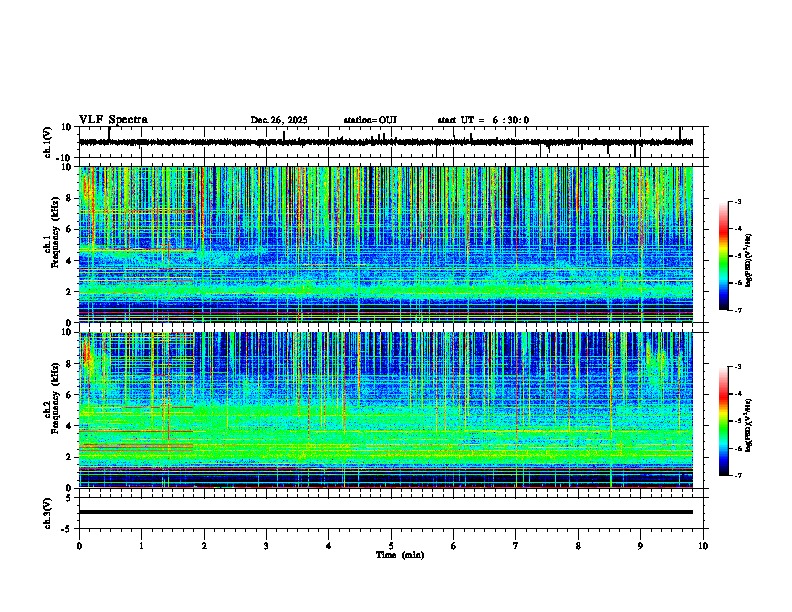Select the date "Dec. 26, 2025" in header
The height and width of the screenshot is (612, 792).
[x=279, y=120]
